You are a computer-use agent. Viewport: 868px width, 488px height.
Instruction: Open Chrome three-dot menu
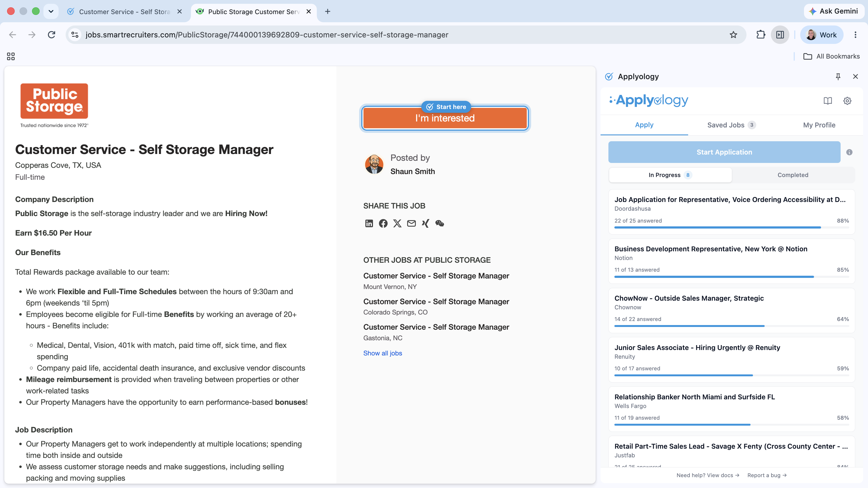coord(855,35)
